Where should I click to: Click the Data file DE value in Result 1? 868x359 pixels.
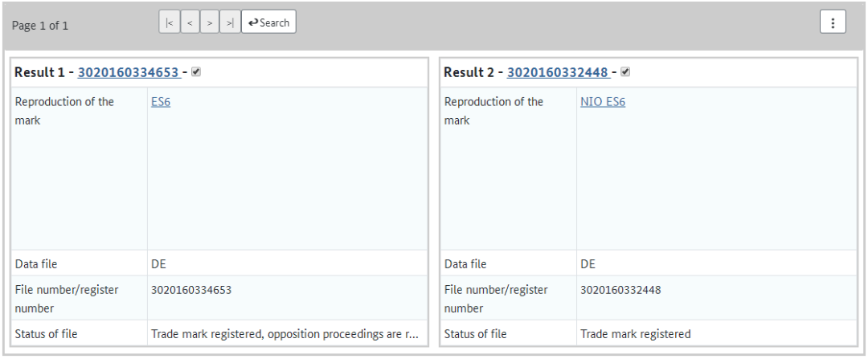click(x=158, y=264)
